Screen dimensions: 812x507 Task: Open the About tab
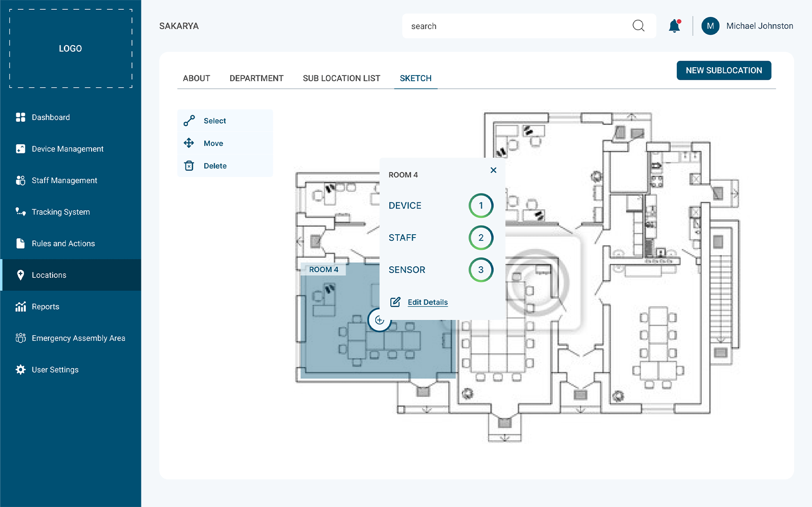pos(196,78)
